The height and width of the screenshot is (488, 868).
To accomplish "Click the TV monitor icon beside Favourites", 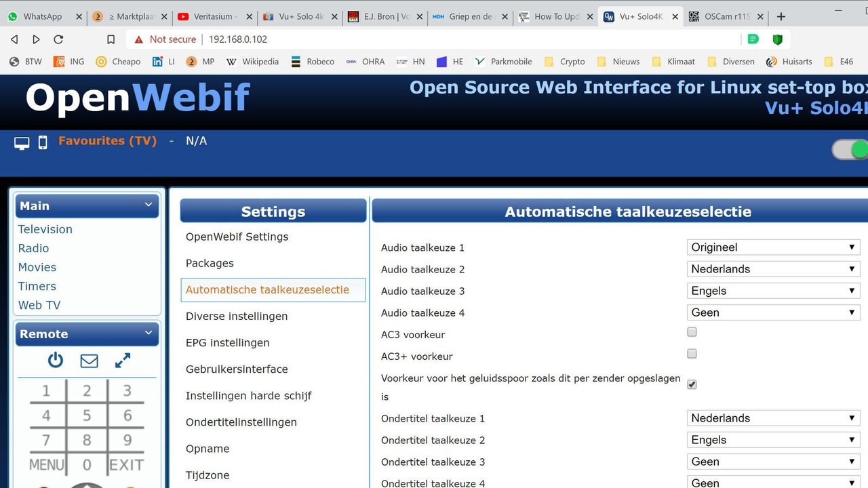I will (22, 142).
